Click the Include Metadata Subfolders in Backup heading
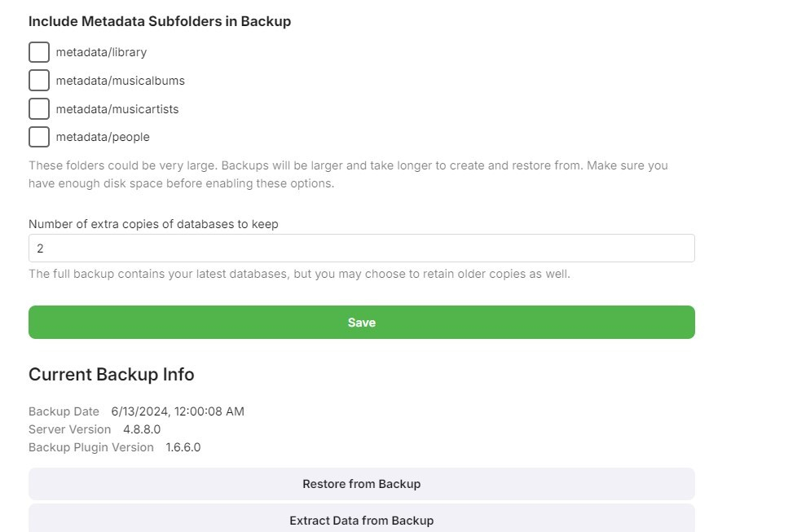Image resolution: width=797 pixels, height=532 pixels. tap(160, 22)
